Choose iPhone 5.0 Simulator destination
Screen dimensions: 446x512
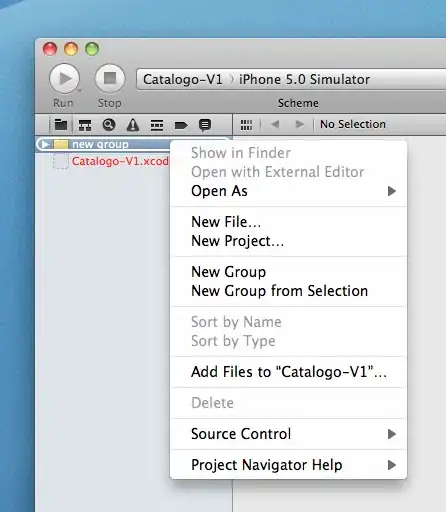coord(304,79)
